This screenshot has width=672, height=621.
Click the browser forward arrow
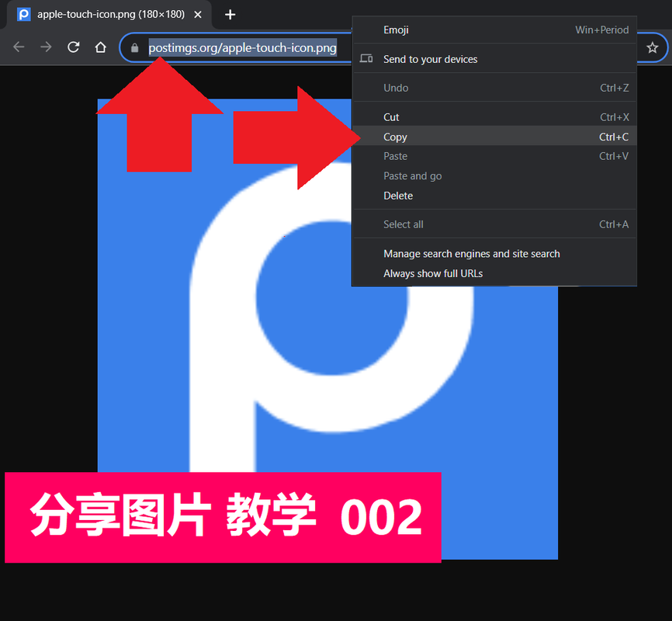point(46,47)
